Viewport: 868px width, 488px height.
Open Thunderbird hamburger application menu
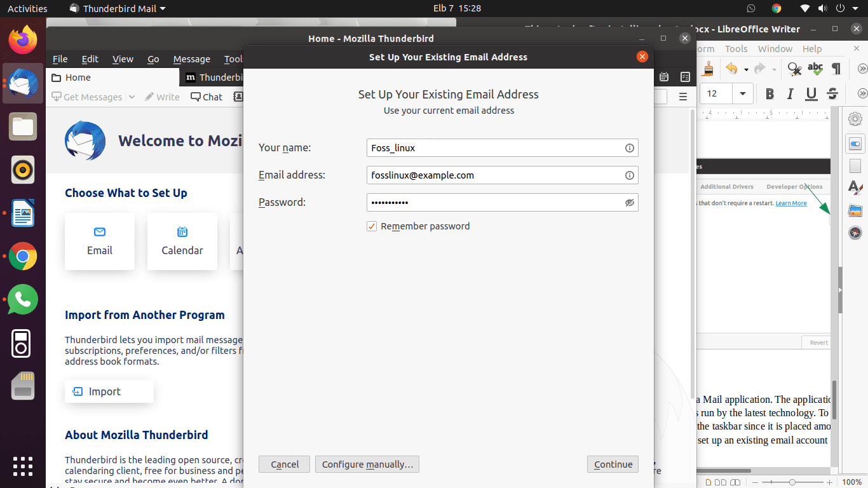pos(683,97)
